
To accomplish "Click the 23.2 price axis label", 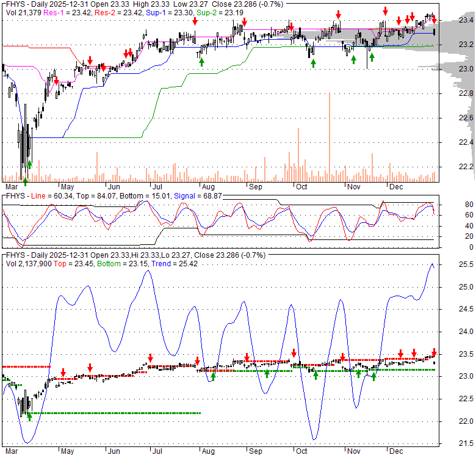I will pos(466,45).
